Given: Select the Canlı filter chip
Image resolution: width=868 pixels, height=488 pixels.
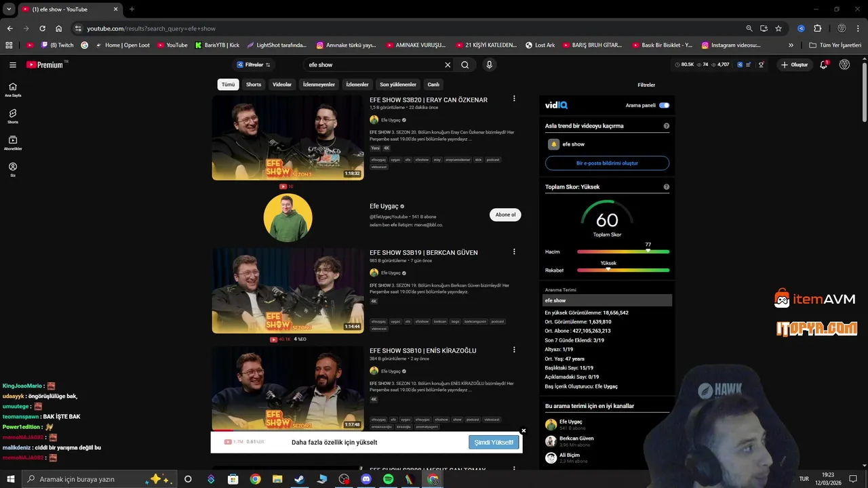Looking at the screenshot, I should pos(433,85).
